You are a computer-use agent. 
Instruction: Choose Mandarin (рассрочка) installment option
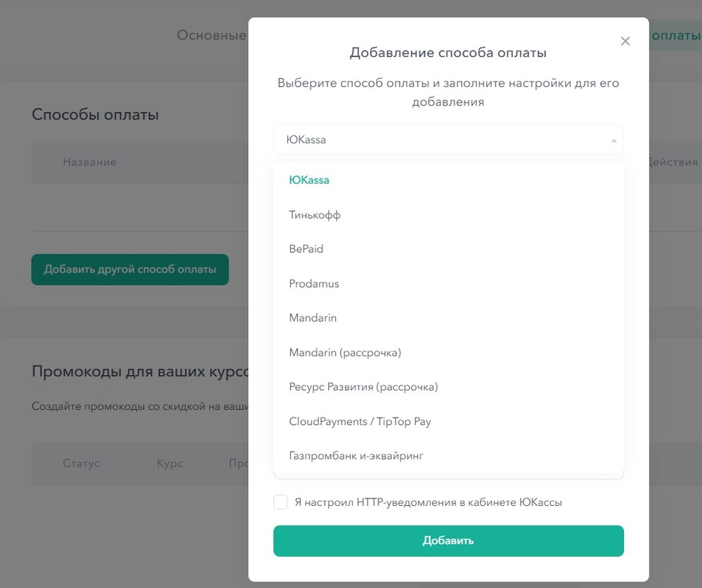click(345, 353)
